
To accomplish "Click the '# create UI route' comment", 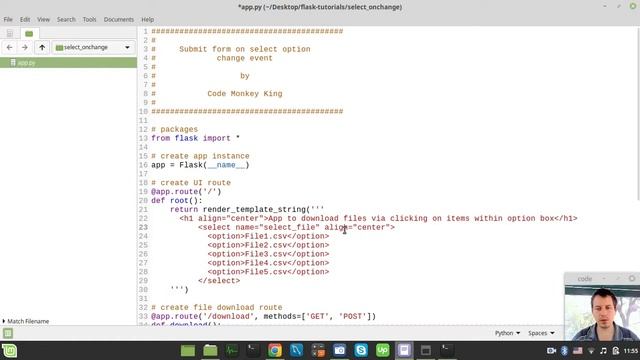I will coord(191,182).
